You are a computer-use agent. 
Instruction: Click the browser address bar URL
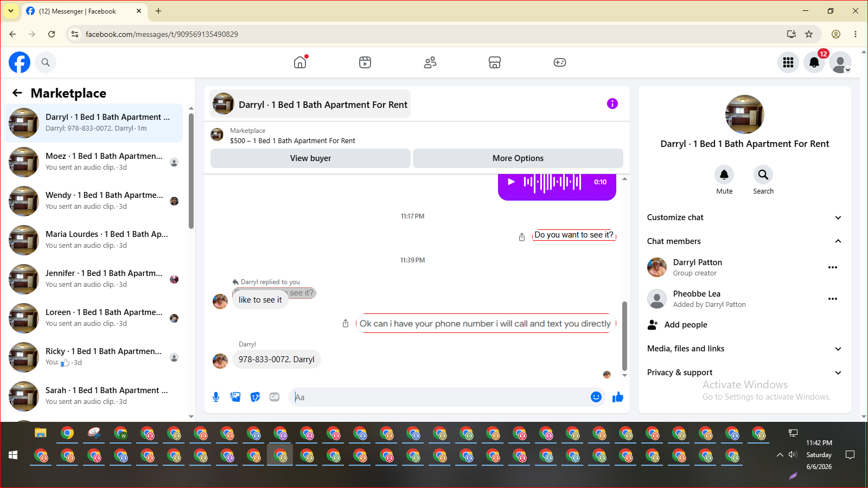162,34
